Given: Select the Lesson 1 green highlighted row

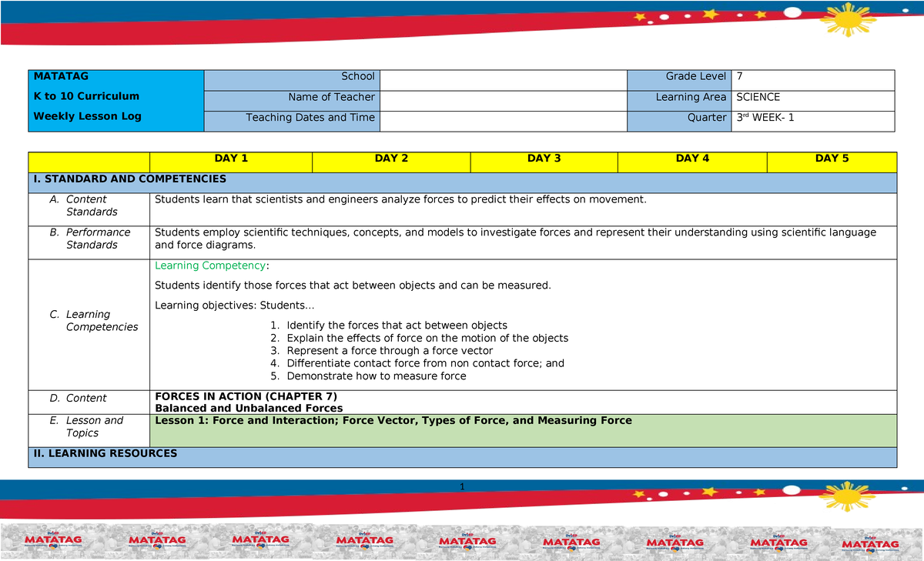Looking at the screenshot, I should click(x=393, y=420).
